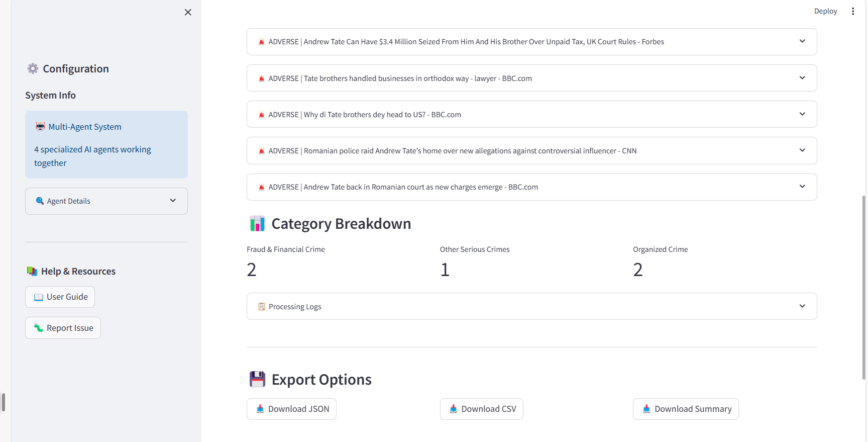Image resolution: width=868 pixels, height=442 pixels.
Task: Click the Category Breakdown bar chart icon
Action: point(257,224)
